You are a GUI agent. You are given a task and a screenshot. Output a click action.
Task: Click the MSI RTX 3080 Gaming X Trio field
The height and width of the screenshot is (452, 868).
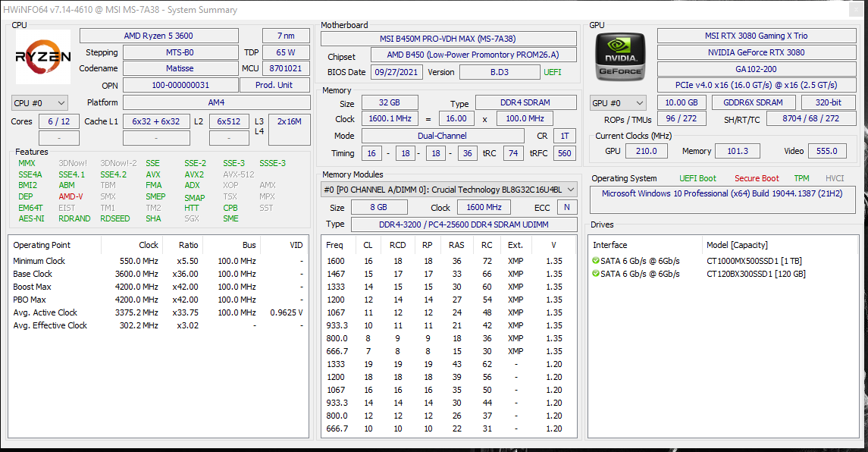tap(756, 36)
